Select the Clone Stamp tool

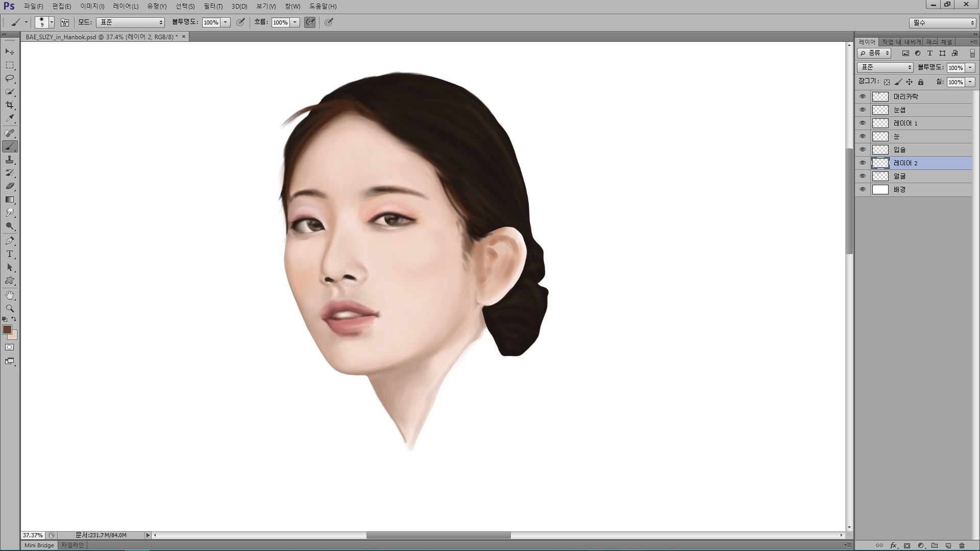[x=10, y=160]
